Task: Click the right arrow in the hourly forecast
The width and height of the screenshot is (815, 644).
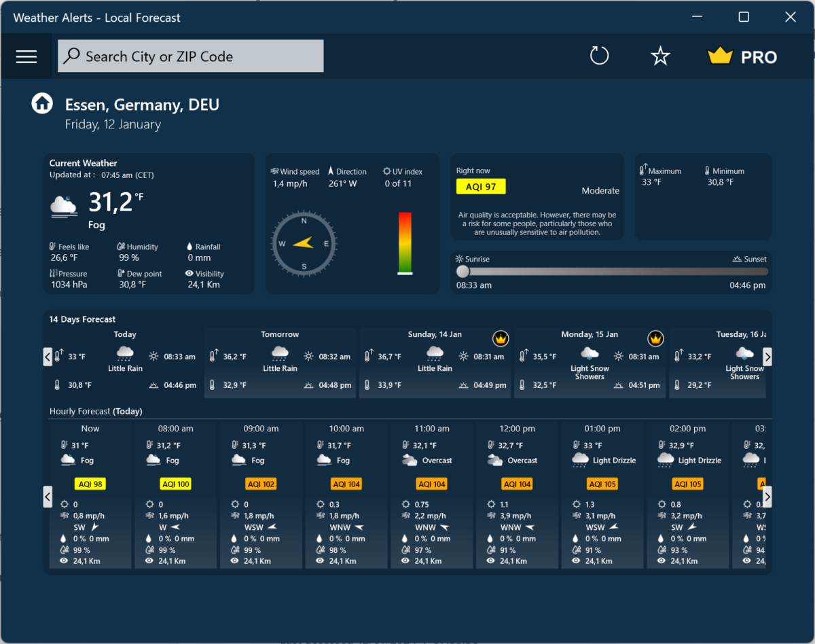Action: 767,497
